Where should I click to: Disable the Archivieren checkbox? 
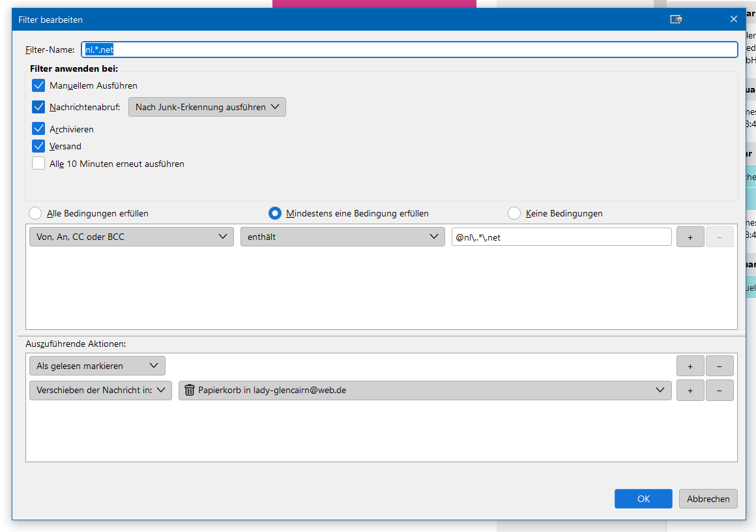click(x=38, y=129)
